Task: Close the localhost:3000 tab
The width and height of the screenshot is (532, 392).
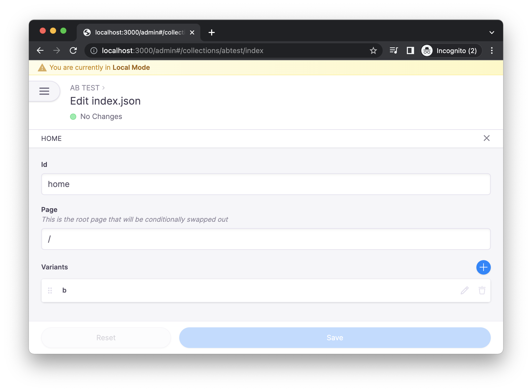Action: 192,32
